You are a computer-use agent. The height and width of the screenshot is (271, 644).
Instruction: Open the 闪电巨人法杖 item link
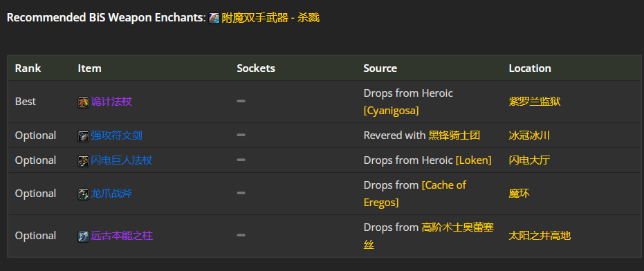tap(122, 160)
